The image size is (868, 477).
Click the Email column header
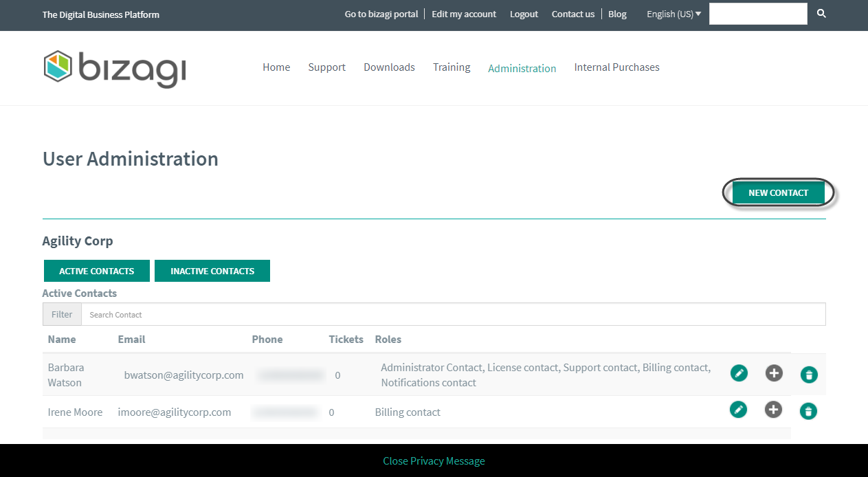[x=132, y=340]
